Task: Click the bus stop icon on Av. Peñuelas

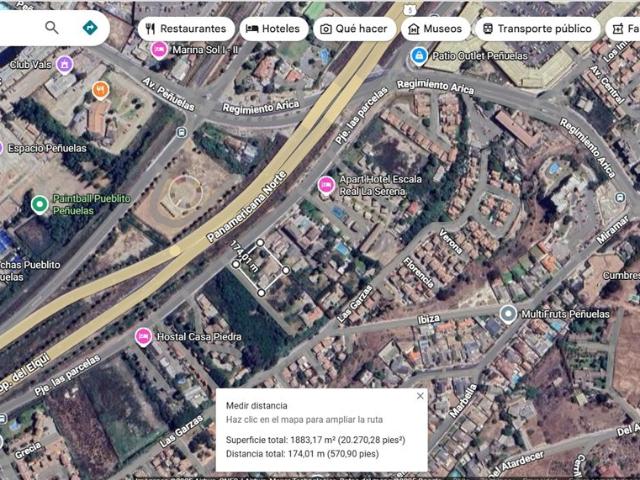Action: coord(181,131)
